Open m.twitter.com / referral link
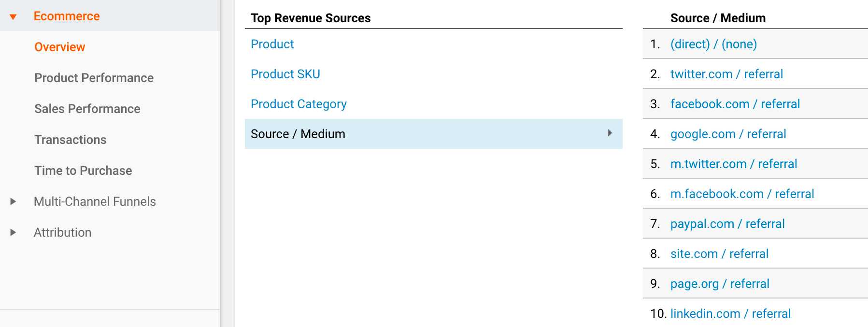 coord(734,164)
